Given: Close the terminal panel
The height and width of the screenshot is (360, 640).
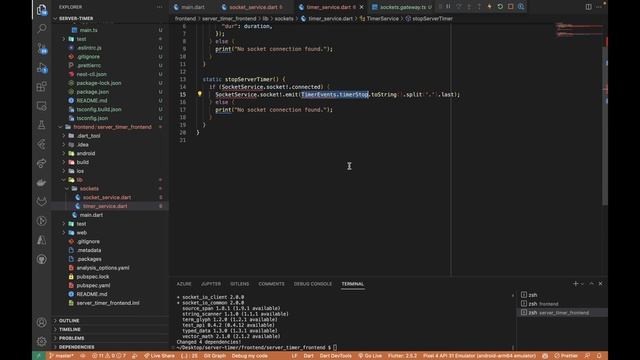Looking at the screenshot, I should pyautogui.click(x=600, y=284).
